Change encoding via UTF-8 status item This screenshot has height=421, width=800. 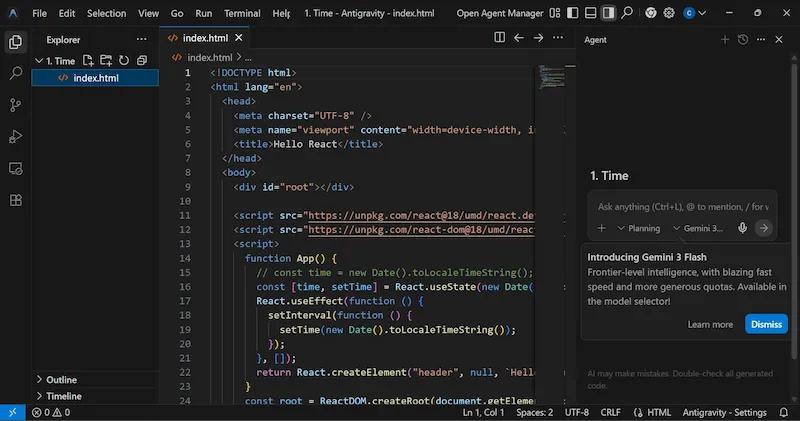(x=577, y=412)
